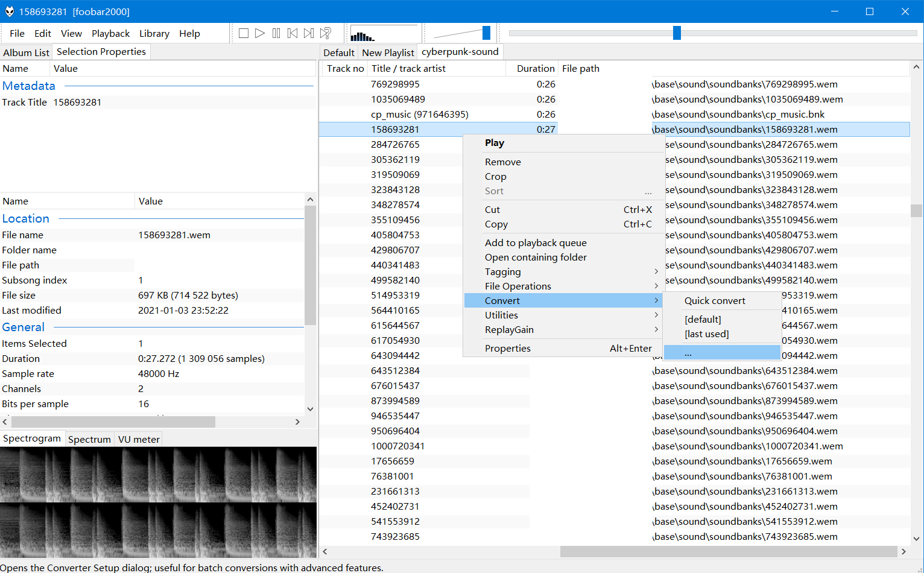Viewport: 924px width, 573px height.
Task: Click the playlist scroll right arrow
Action: pyautogui.click(x=903, y=551)
